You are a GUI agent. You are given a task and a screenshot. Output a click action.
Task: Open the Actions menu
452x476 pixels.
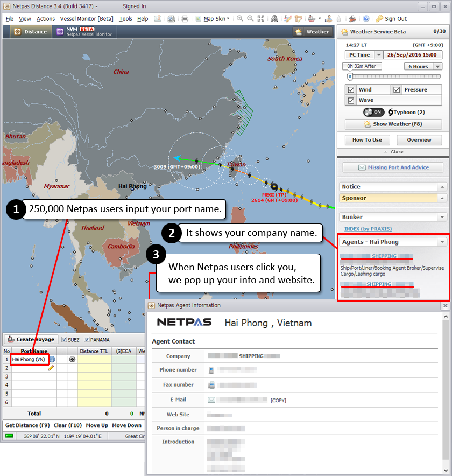pos(46,19)
